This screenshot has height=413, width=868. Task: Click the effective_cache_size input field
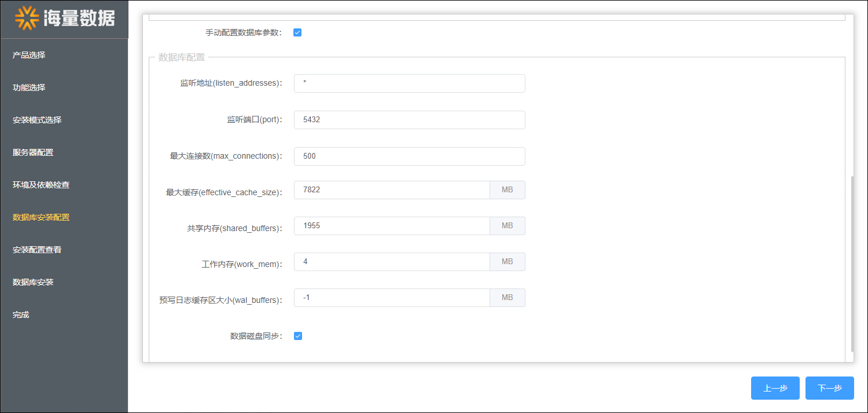click(x=392, y=190)
